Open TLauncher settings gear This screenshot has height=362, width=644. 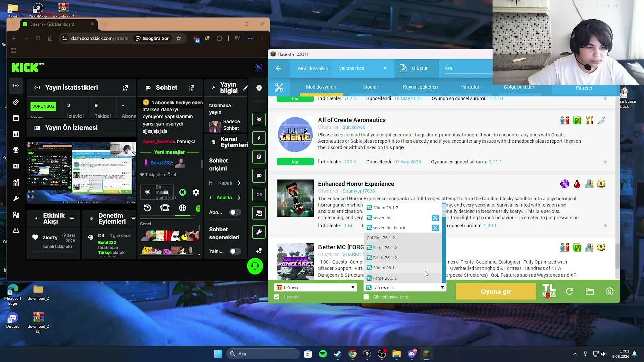point(609,291)
